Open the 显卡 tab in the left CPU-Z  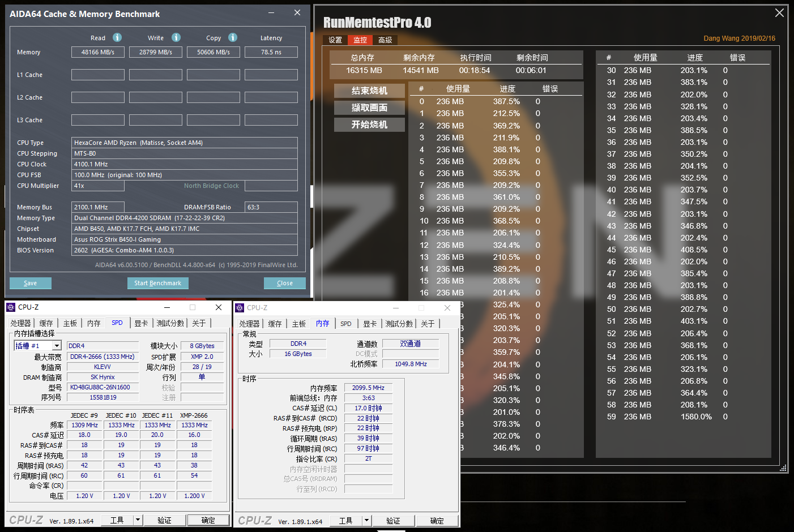[141, 323]
